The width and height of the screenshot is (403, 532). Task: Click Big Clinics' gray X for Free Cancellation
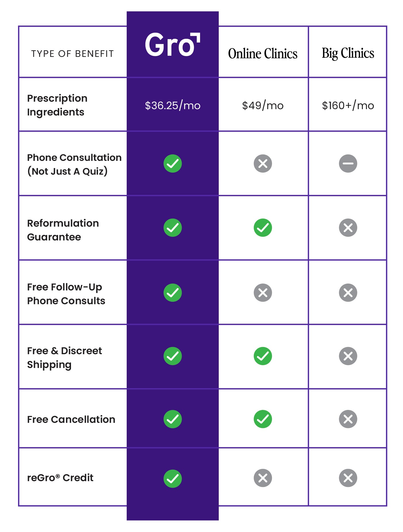[348, 419]
